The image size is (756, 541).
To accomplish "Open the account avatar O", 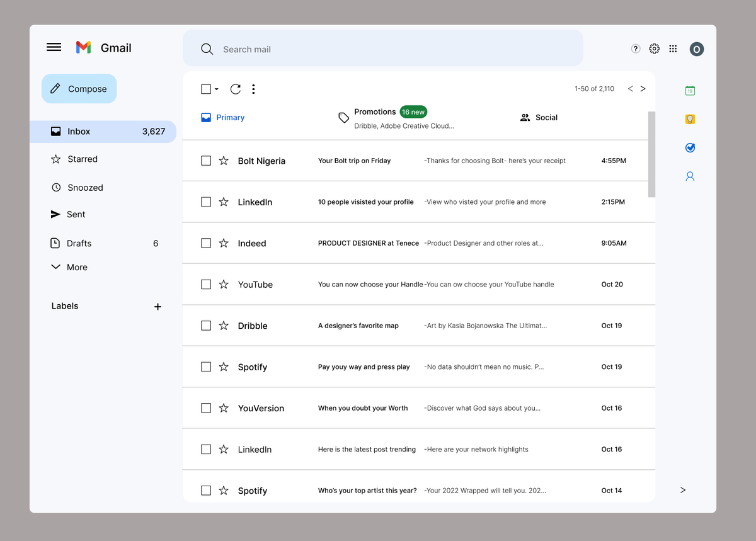I will [x=696, y=49].
